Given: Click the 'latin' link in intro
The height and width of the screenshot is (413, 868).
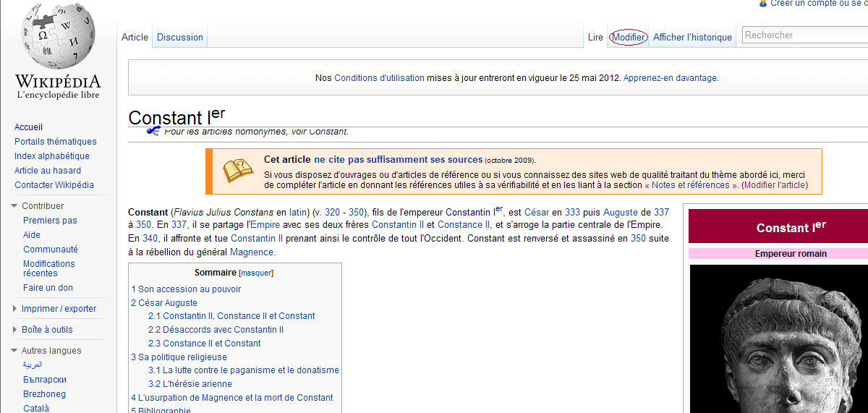Looking at the screenshot, I should tap(298, 213).
